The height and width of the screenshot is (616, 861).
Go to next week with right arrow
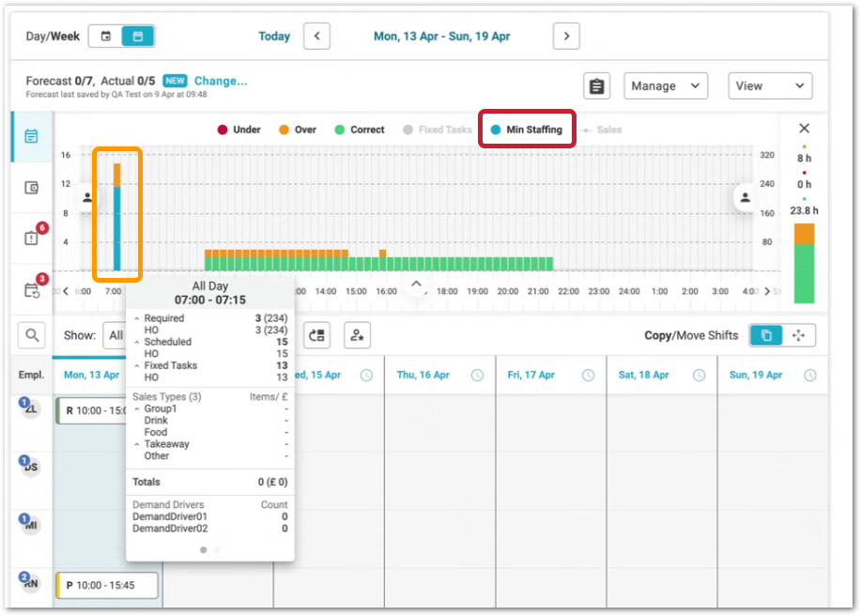coord(565,37)
